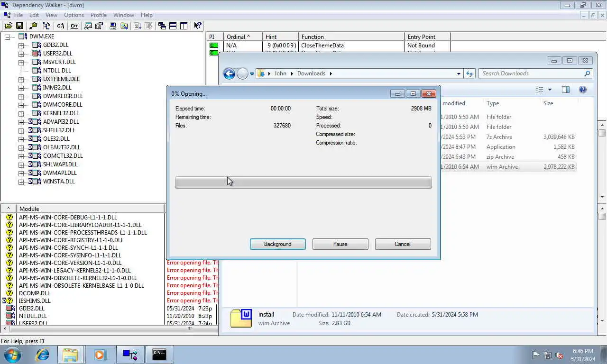607x364 pixels.
Task: Open the System Information toolbar icon
Action: (x=113, y=26)
